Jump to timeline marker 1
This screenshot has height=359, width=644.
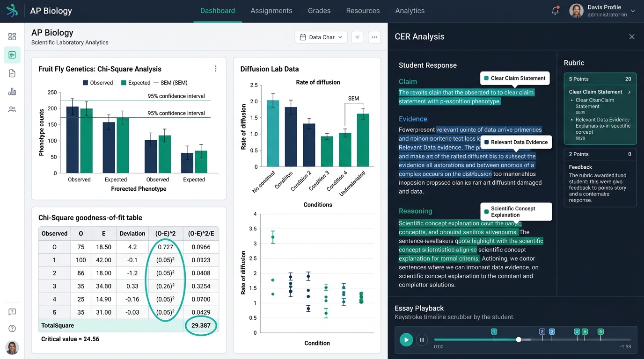[493, 331]
